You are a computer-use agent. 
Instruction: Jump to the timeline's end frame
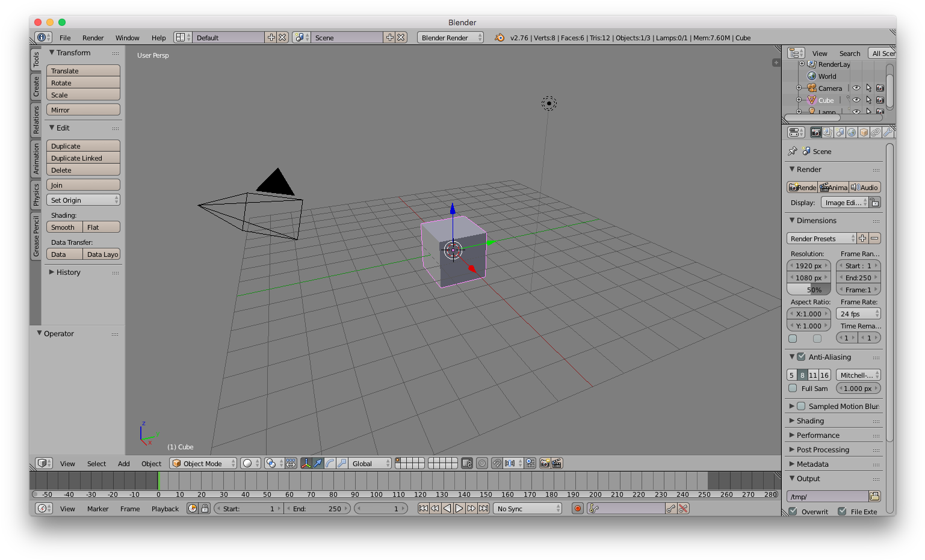[x=483, y=509]
